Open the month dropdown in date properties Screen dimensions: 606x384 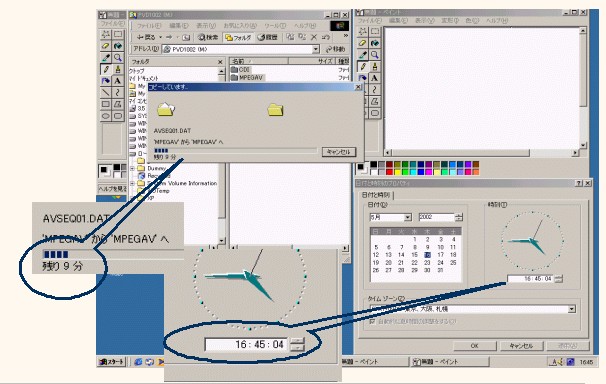[x=407, y=217]
